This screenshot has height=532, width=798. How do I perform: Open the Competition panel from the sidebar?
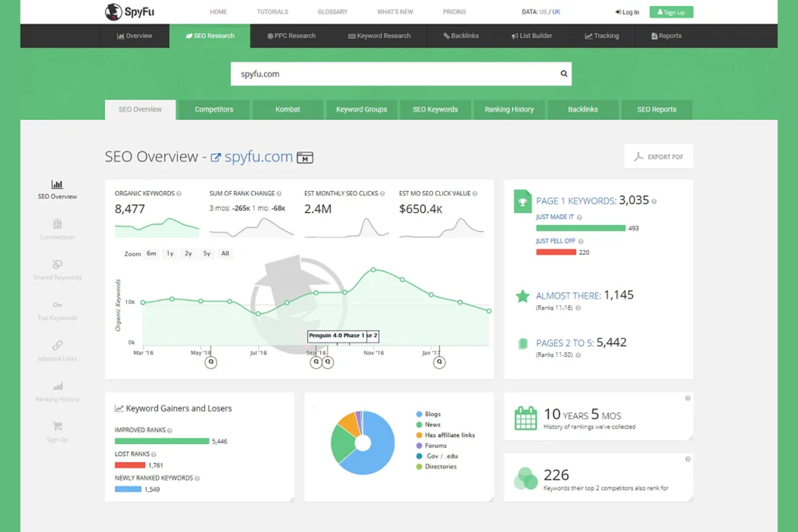[57, 225]
